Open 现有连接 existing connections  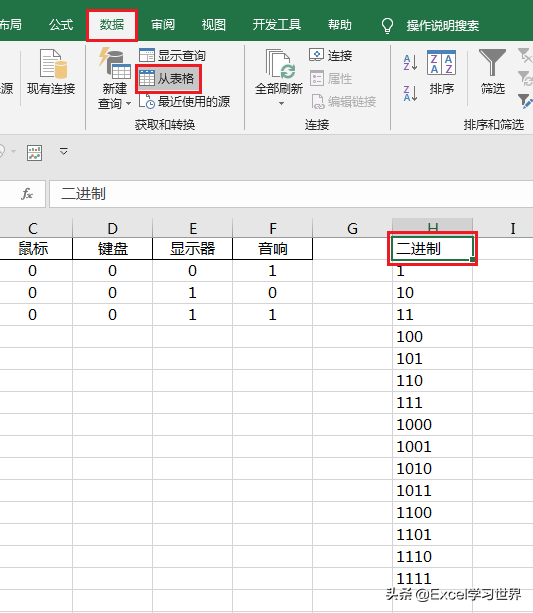click(51, 72)
